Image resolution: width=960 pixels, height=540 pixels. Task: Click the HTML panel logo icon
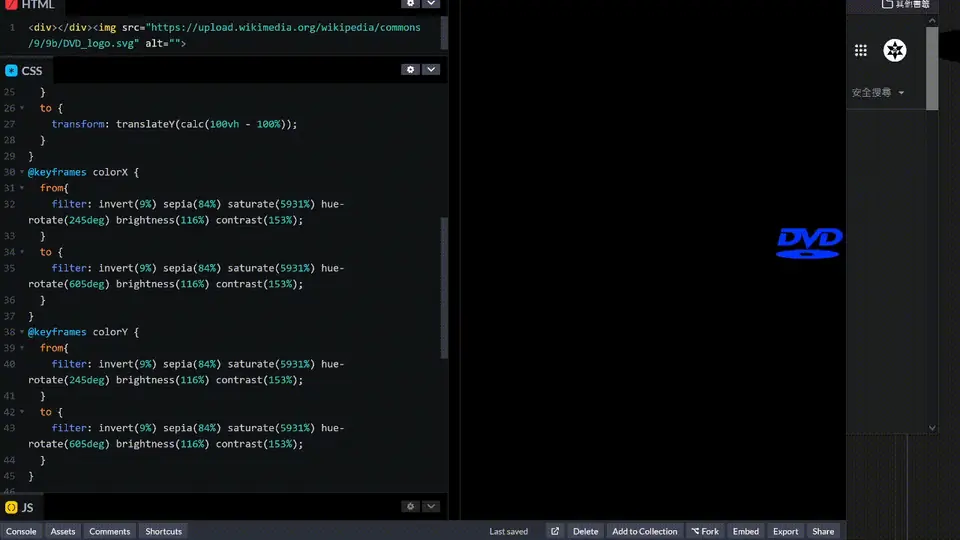pyautogui.click(x=11, y=4)
